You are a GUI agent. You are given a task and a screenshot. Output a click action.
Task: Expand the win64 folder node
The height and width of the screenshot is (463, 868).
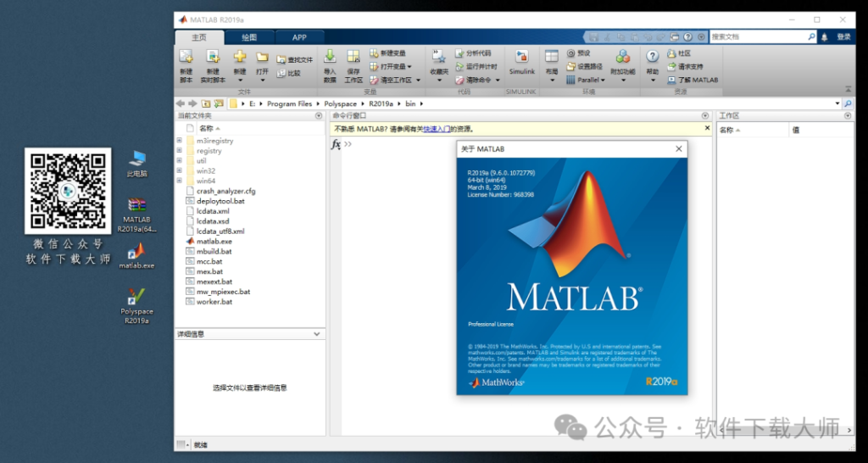click(x=179, y=181)
